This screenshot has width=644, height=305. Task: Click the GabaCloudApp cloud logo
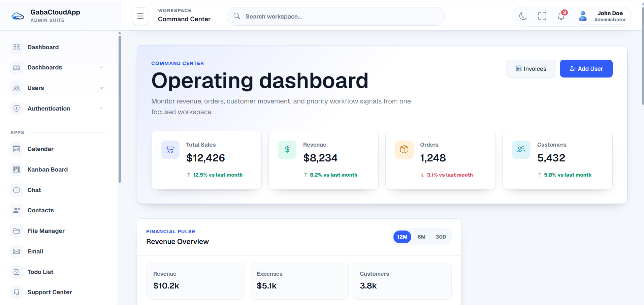click(x=17, y=16)
